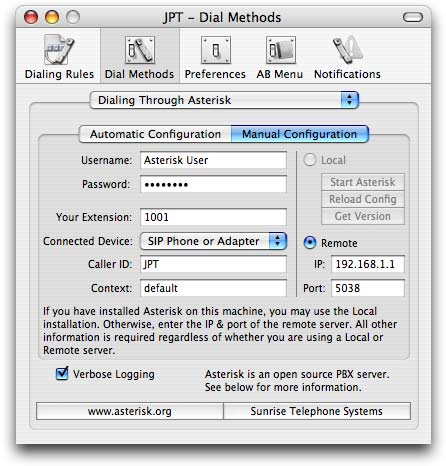Click the Context field containing default
The width and height of the screenshot is (446, 466).
click(x=213, y=288)
